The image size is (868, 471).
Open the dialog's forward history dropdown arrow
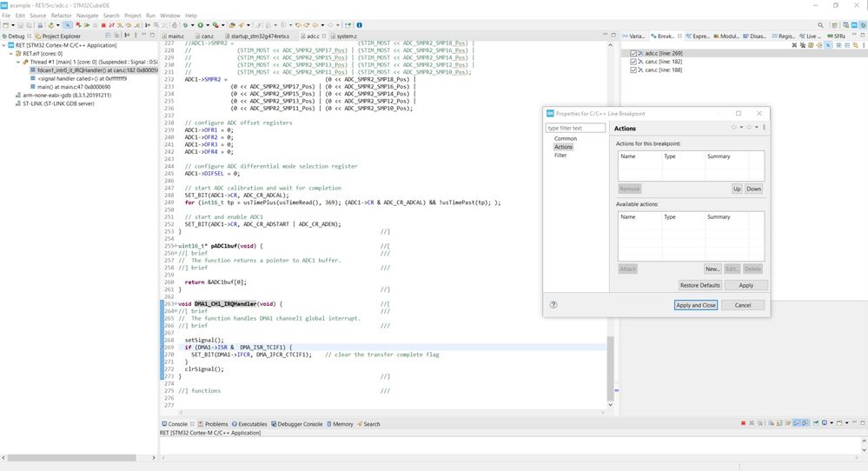point(757,127)
